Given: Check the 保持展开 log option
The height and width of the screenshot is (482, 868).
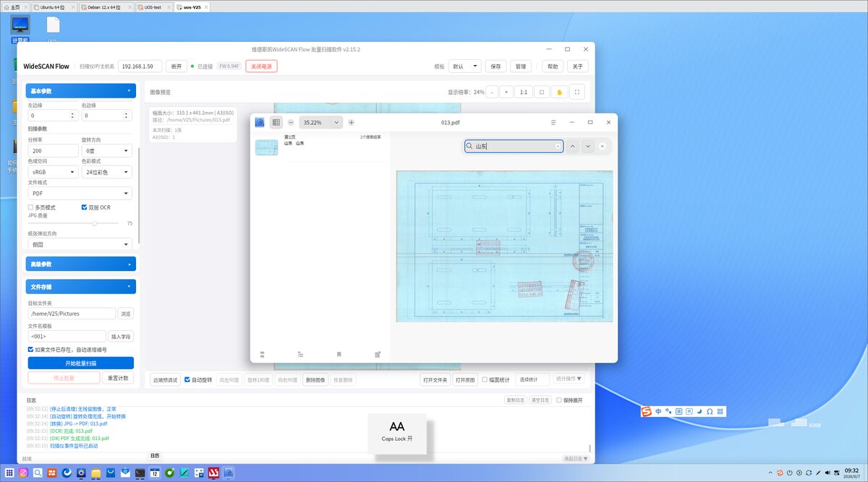Looking at the screenshot, I should point(559,400).
